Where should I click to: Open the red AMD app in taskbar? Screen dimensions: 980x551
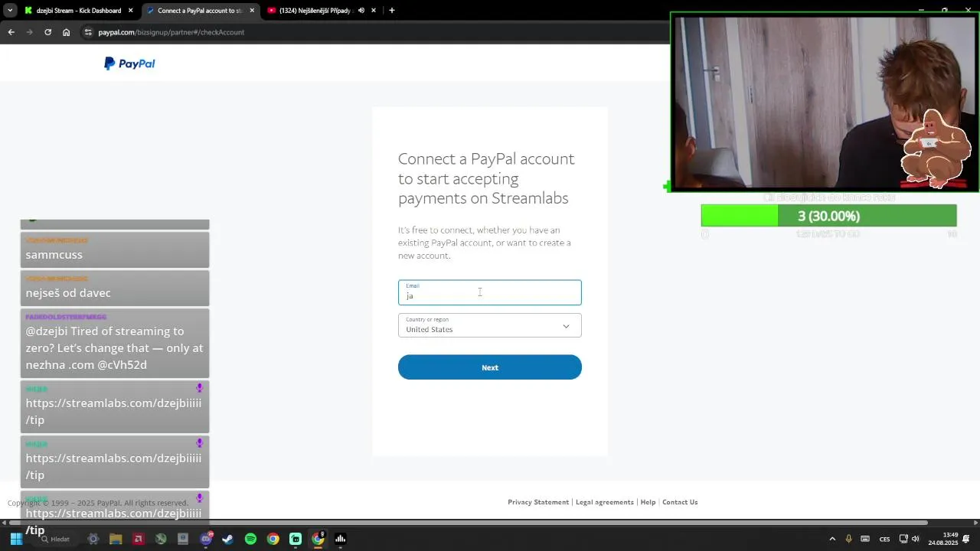coord(138,539)
